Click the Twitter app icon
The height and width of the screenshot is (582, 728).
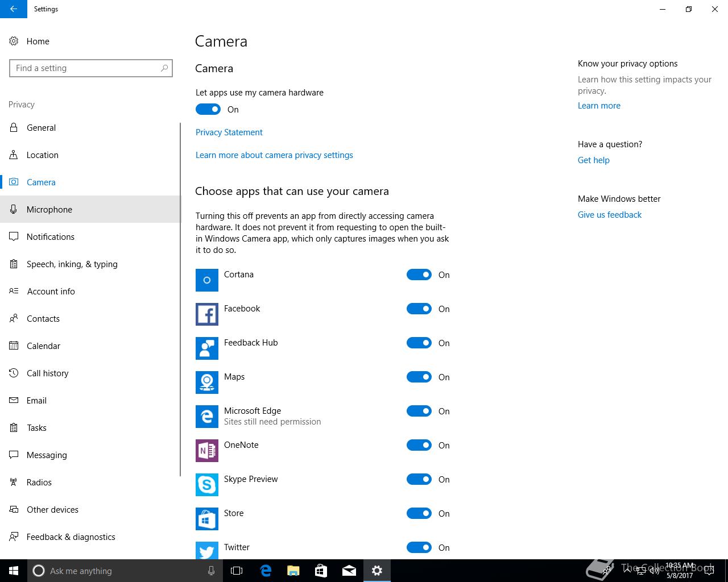pyautogui.click(x=207, y=550)
